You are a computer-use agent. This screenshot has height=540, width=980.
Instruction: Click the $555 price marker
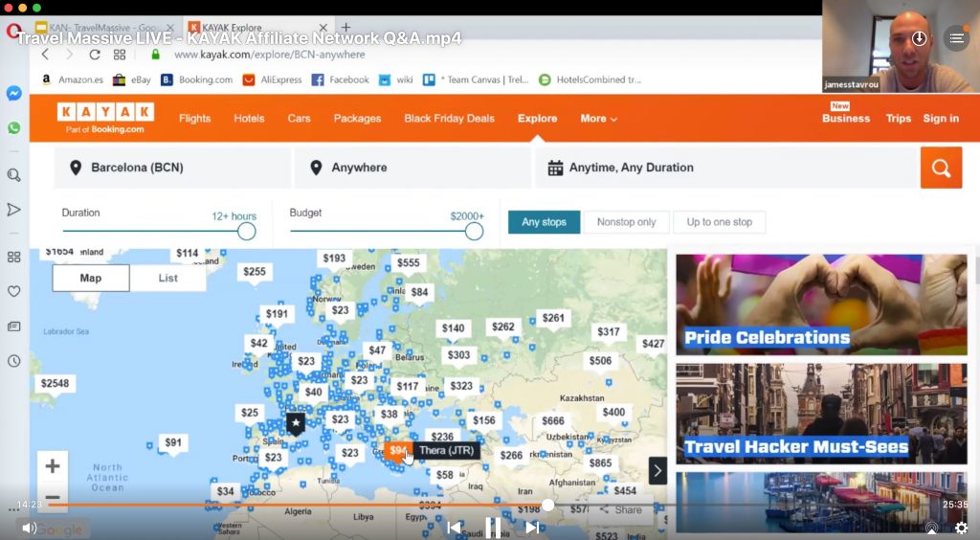pyautogui.click(x=408, y=263)
